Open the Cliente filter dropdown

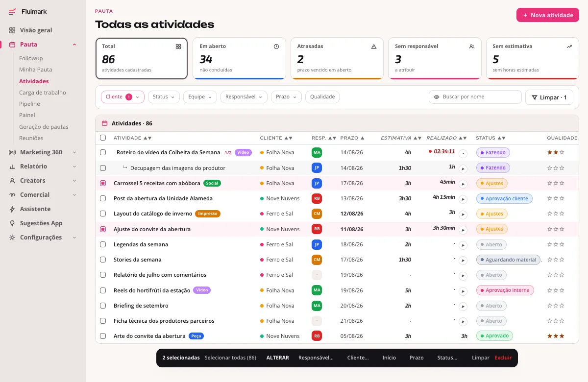coord(122,97)
